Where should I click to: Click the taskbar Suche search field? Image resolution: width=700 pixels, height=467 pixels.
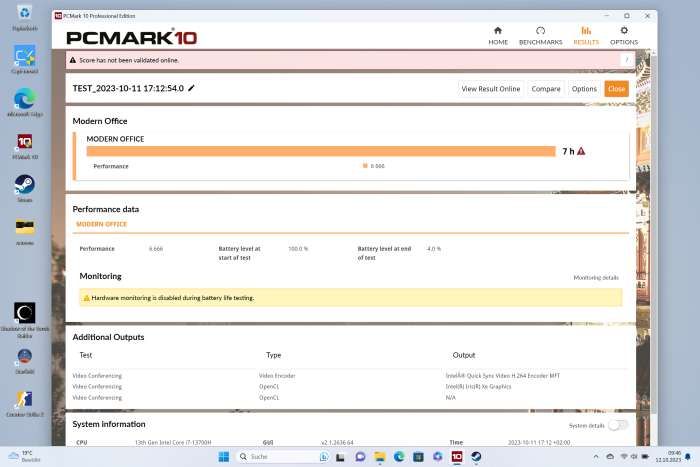click(x=283, y=456)
